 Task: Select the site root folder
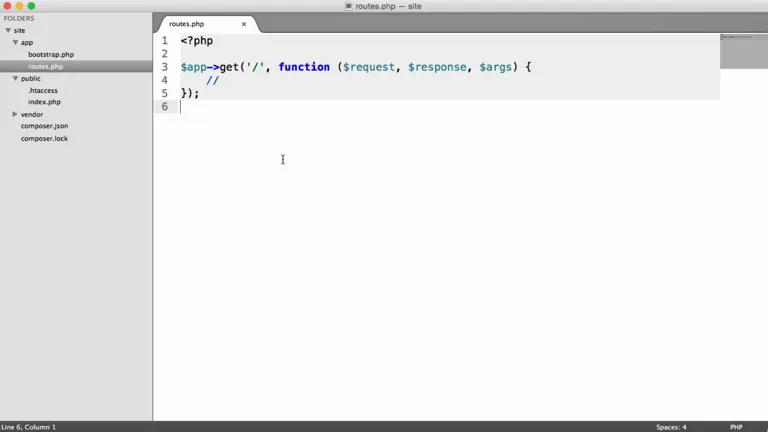[20, 30]
